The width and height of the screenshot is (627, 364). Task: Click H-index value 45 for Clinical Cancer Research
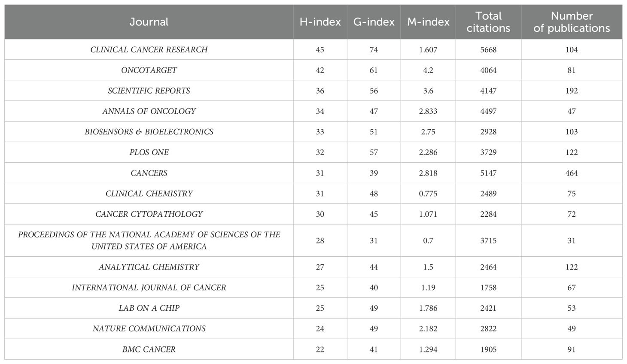pyautogui.click(x=320, y=50)
